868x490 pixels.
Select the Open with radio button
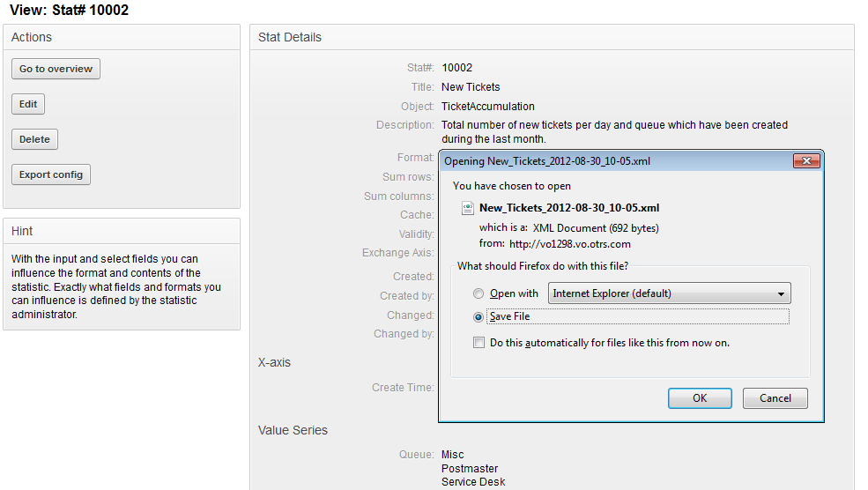[479, 293]
